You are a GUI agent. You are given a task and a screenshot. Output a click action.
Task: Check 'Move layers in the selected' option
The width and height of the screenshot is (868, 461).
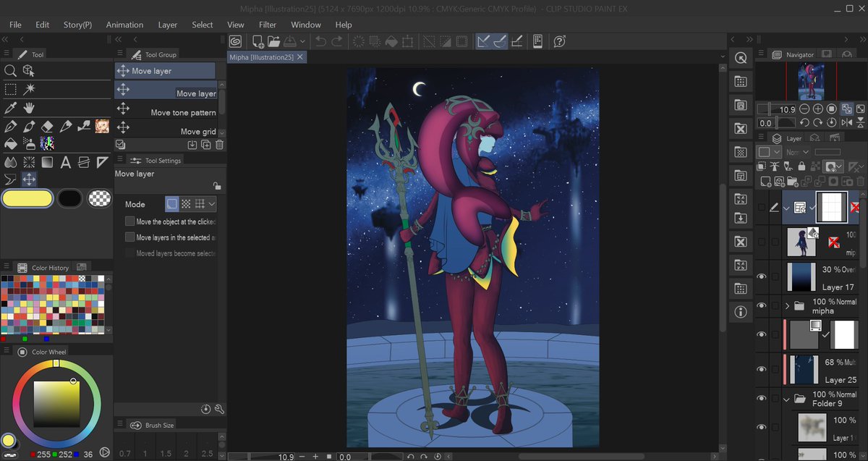[129, 237]
